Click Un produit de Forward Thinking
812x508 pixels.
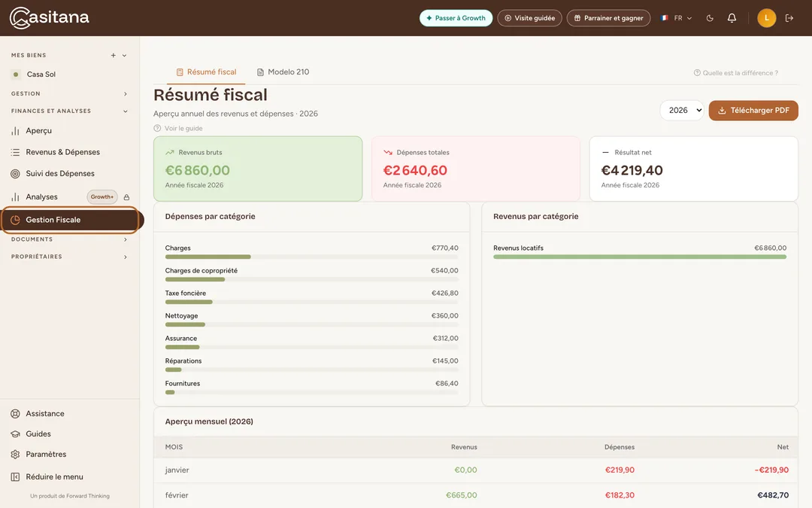(69, 496)
